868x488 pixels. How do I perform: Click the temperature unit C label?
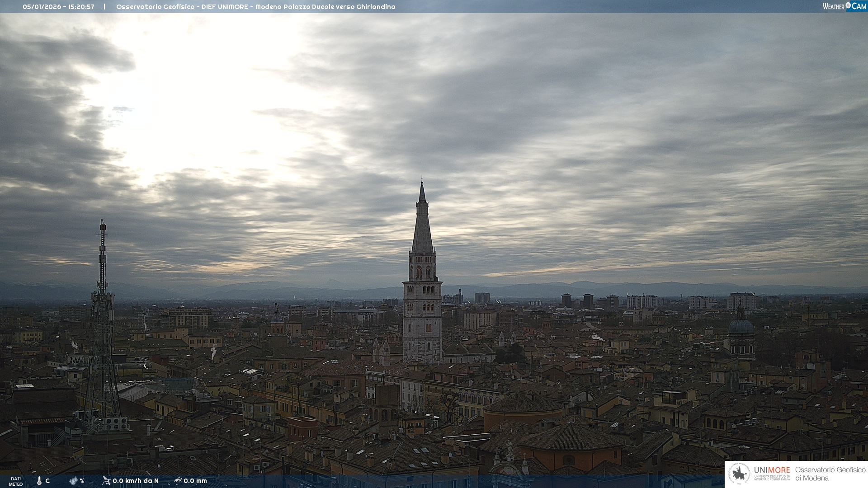[47, 481]
